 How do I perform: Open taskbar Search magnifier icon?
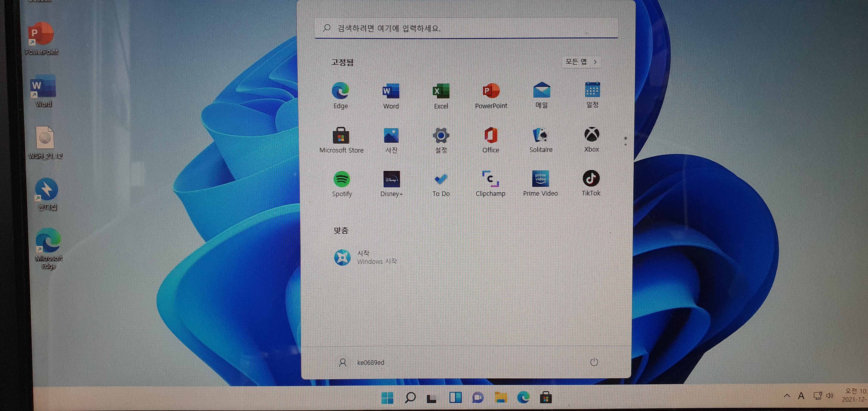(410, 398)
